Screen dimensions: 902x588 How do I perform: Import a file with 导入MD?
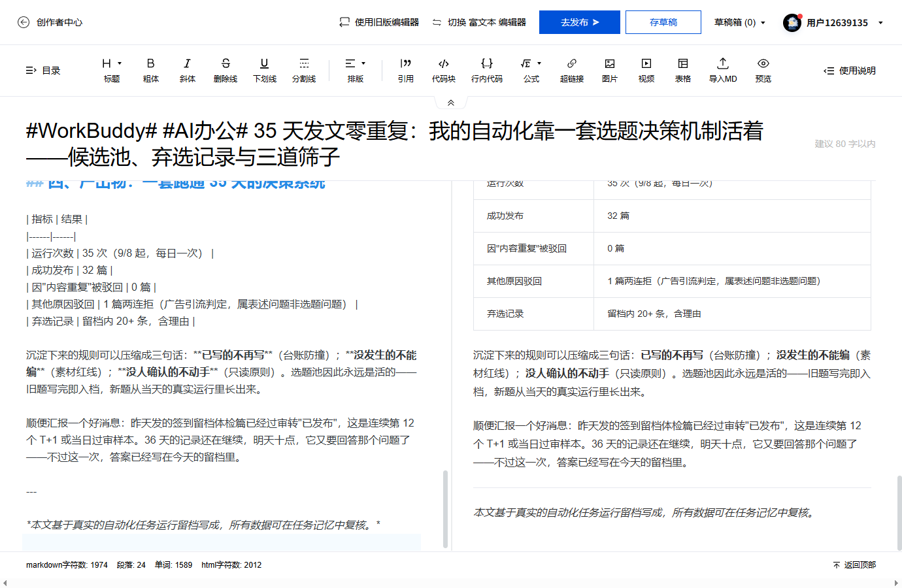coord(723,71)
